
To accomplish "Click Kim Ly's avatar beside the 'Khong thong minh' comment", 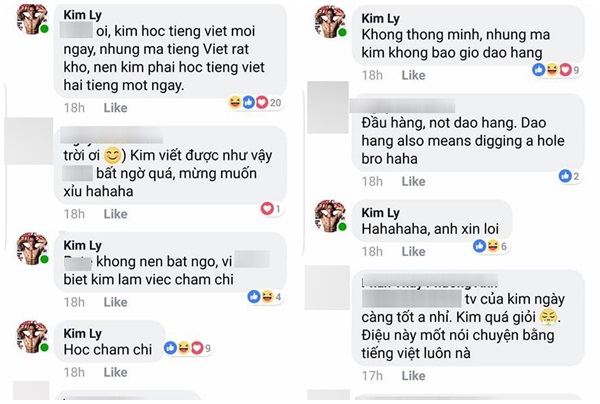I will tap(331, 22).
